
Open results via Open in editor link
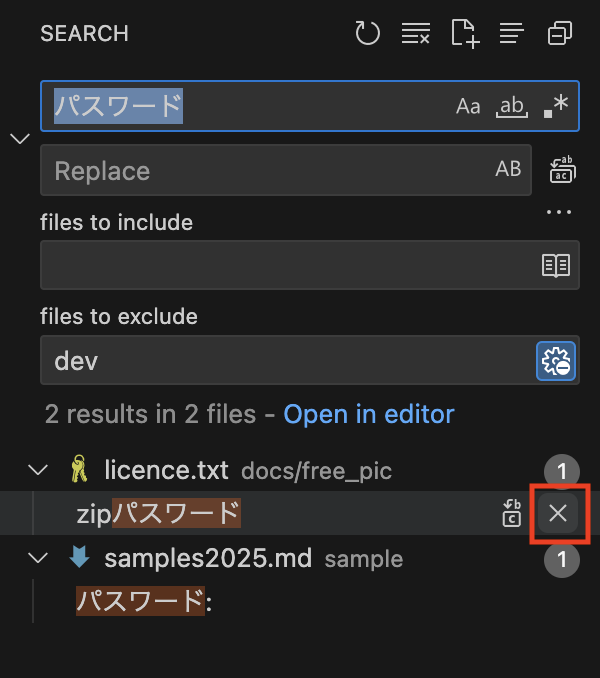[369, 414]
